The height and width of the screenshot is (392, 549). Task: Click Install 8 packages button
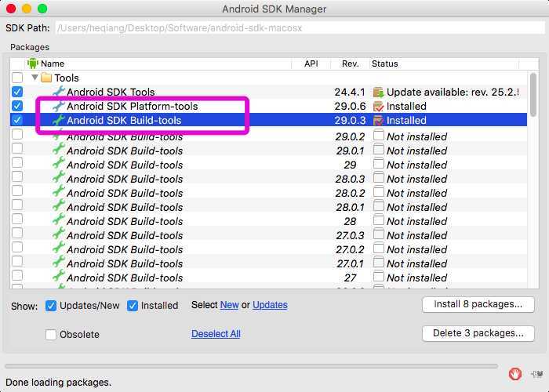point(478,304)
